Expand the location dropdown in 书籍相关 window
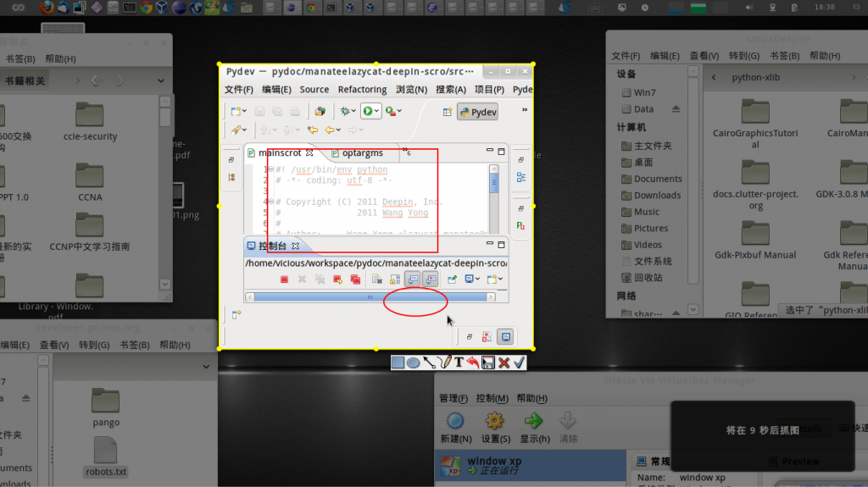The height and width of the screenshot is (487, 868). click(160, 80)
